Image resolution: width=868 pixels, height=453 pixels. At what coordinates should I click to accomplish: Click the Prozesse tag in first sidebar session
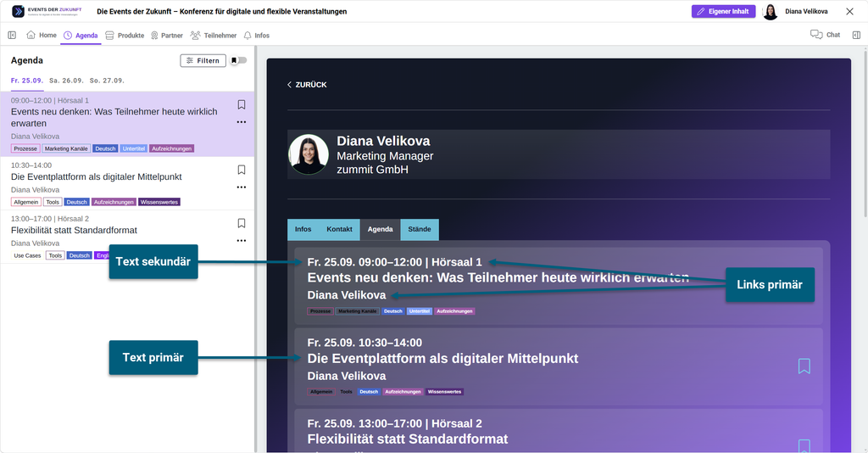[25, 148]
